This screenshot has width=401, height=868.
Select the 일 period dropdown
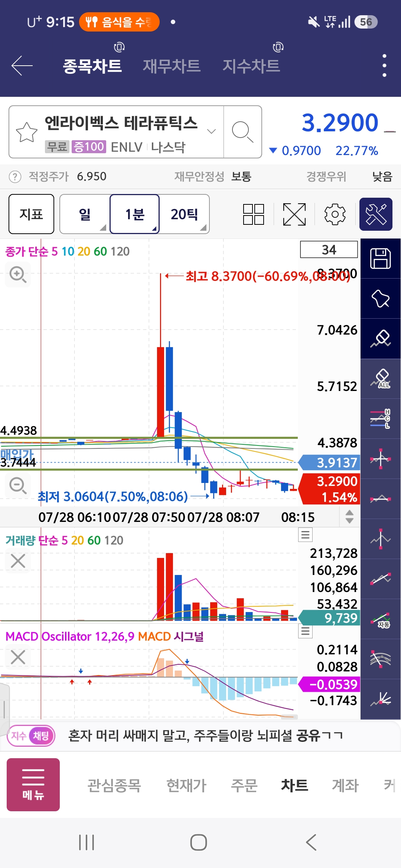(85, 214)
